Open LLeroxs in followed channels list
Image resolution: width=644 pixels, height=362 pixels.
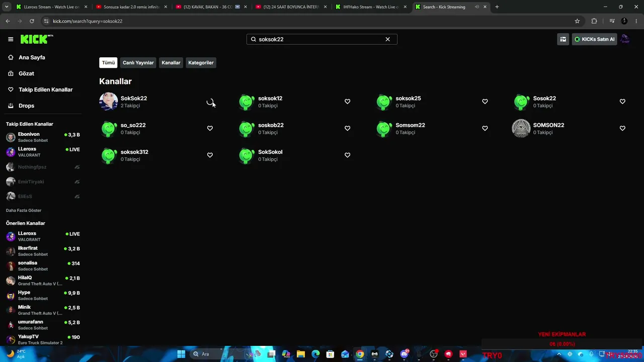click(43, 152)
